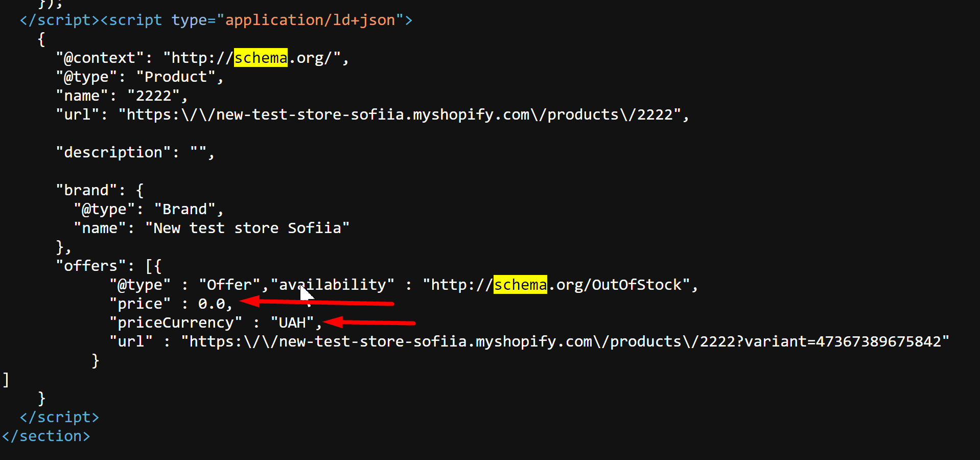Viewport: 980px width, 460px height.
Task: Click the "UAH" currency value
Action: (292, 323)
